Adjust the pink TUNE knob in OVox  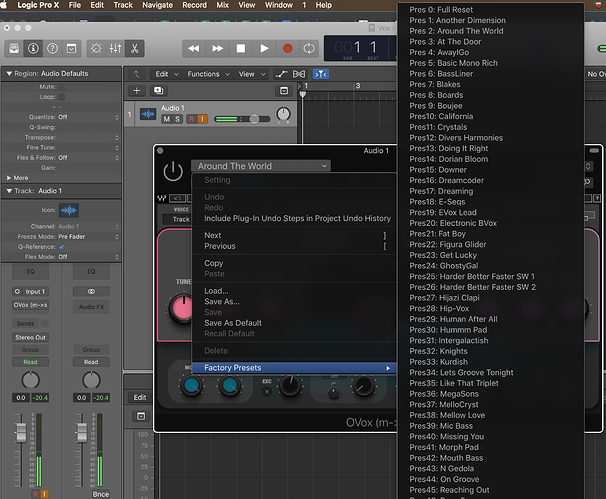coord(182,309)
